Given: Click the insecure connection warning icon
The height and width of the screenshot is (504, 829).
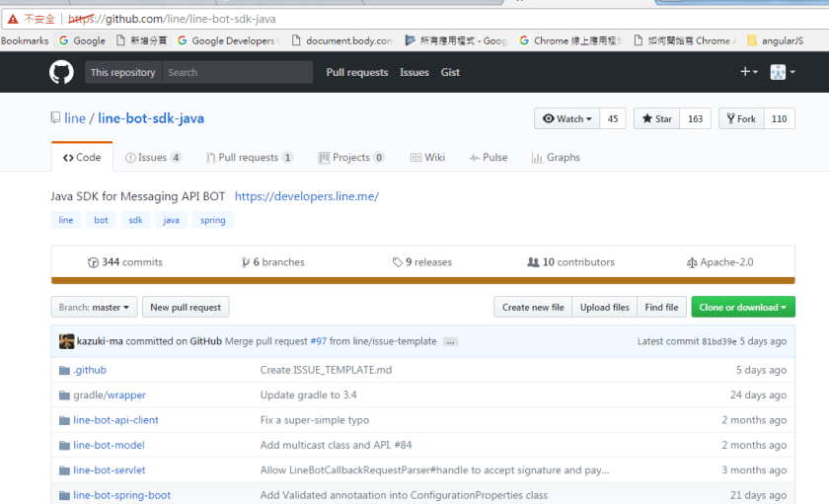Looking at the screenshot, I should (13, 19).
